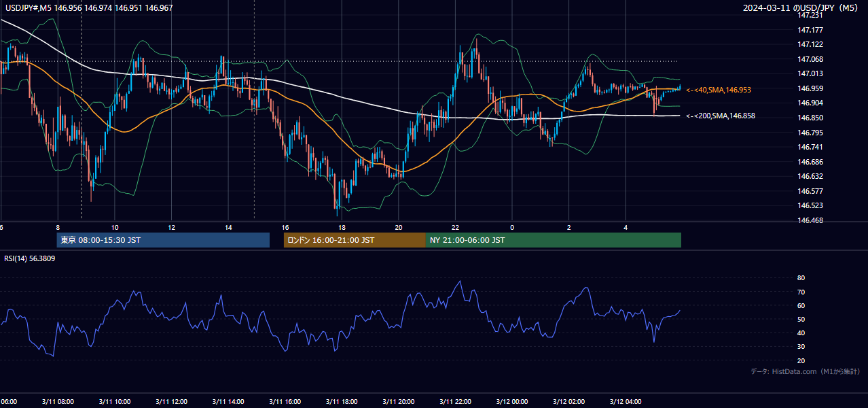Click the <-<200,SMA,146.858 white label

click(721, 116)
